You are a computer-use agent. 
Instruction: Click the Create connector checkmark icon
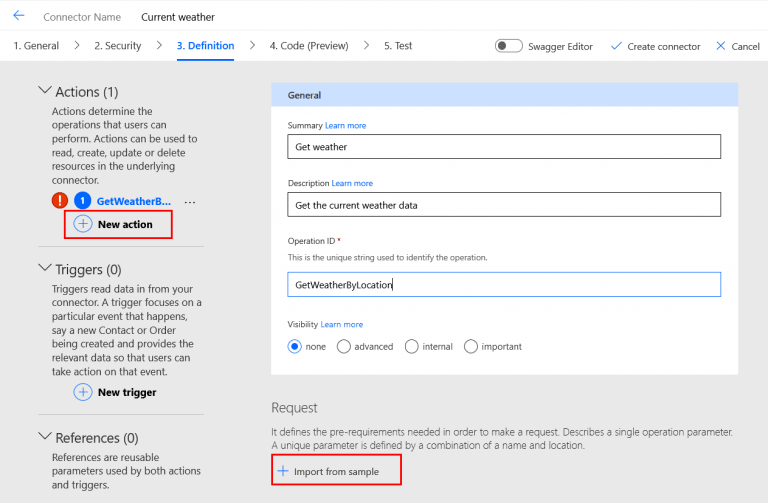(616, 46)
